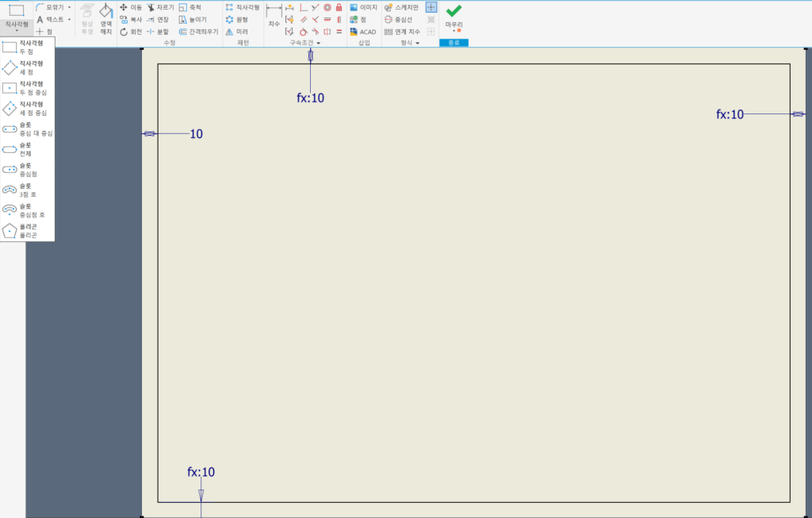Viewport: 812px width, 518px height.
Task: Choose 직사각형 세 점 중심 menu item
Action: 28,108
